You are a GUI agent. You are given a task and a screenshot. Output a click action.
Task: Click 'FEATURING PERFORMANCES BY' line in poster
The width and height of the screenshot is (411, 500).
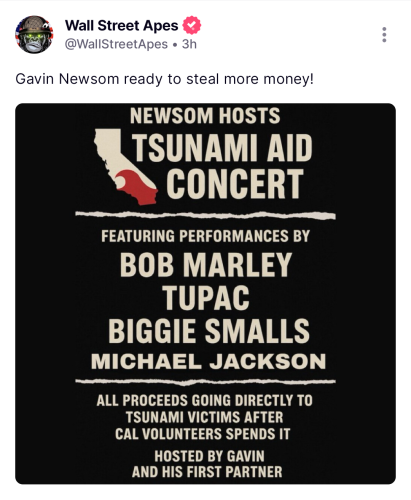click(x=205, y=236)
